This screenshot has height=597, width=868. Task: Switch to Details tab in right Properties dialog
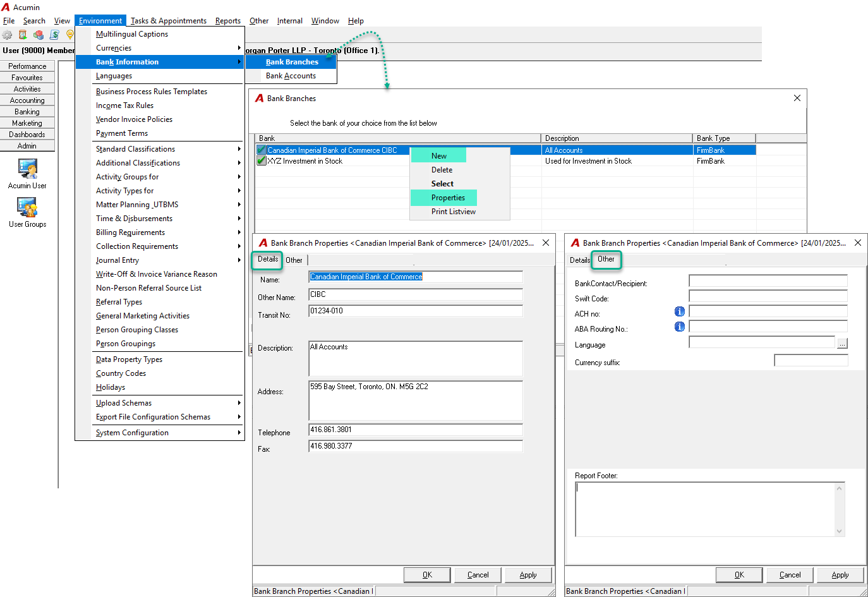coord(579,260)
